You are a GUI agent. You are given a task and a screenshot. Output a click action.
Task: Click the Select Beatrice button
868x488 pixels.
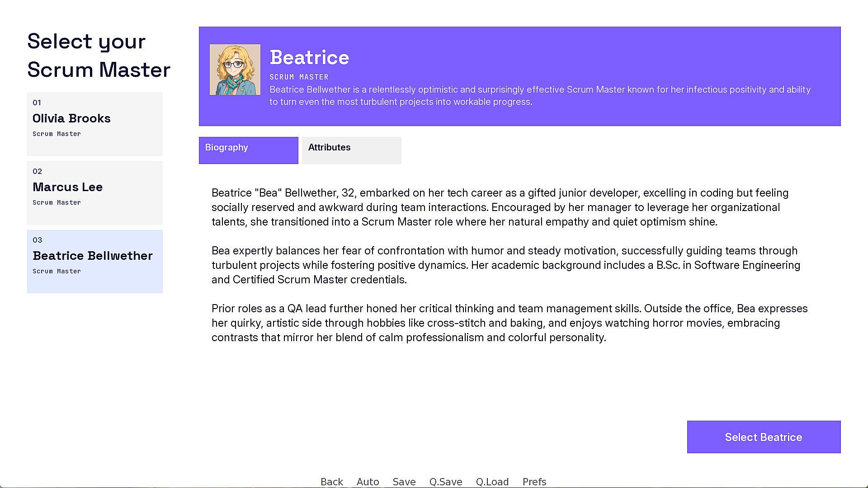click(764, 437)
